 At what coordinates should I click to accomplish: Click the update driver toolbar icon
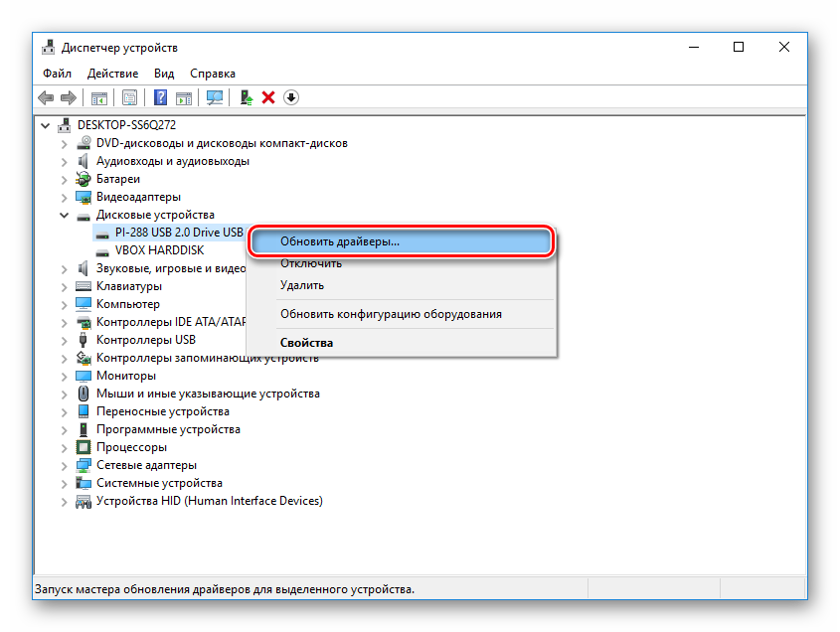click(246, 97)
